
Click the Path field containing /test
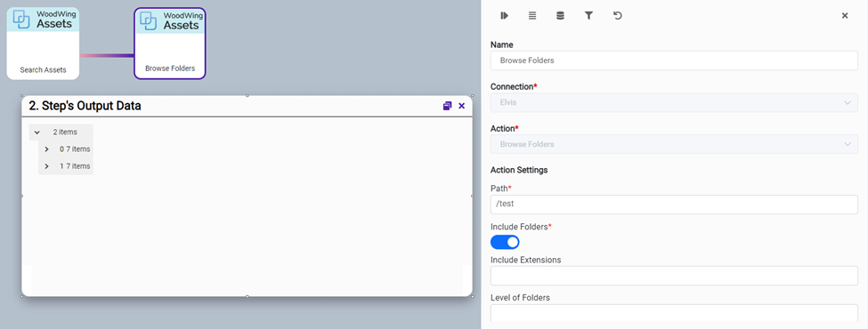click(x=674, y=204)
